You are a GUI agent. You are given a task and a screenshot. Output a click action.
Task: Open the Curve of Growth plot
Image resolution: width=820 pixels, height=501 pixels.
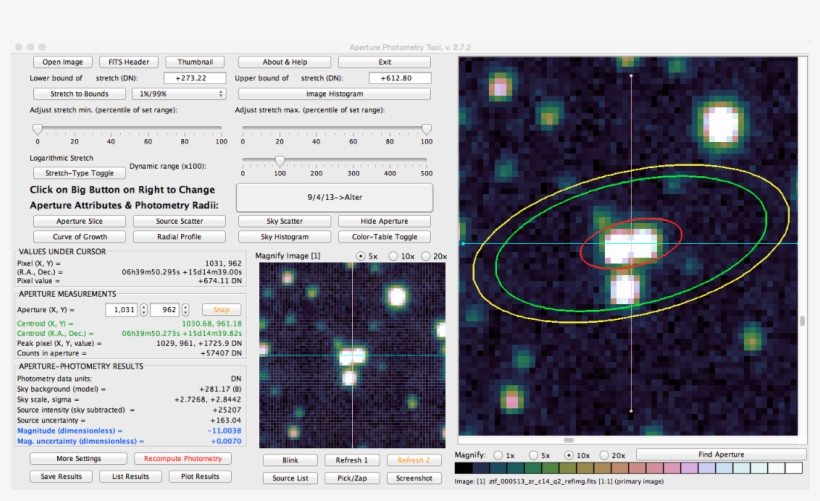[79, 237]
